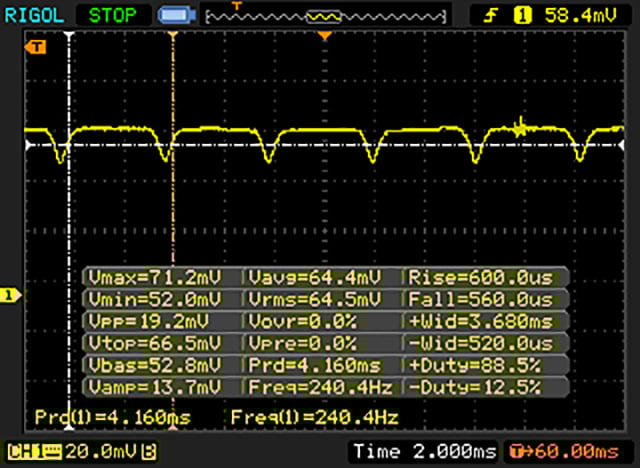640x468 pixels.
Task: Click the white vertical cursor line top handle
Action: pyautogui.click(x=69, y=35)
